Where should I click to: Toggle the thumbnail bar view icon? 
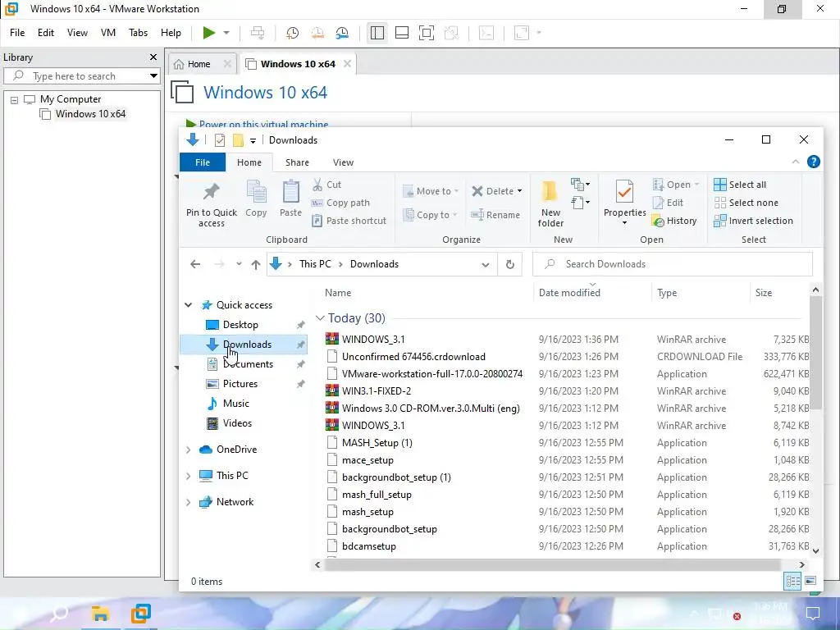point(402,33)
